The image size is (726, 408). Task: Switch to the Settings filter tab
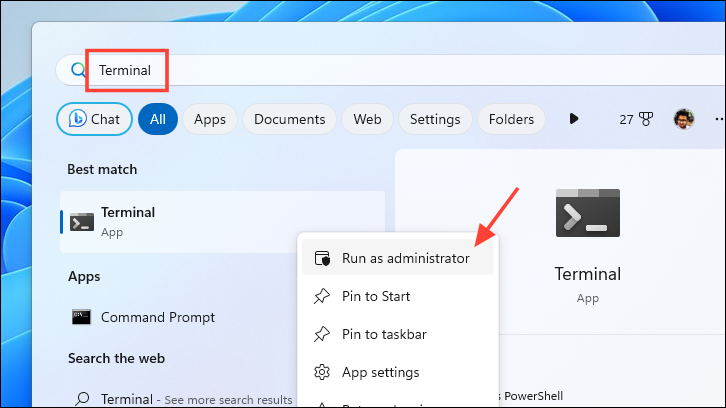click(x=435, y=119)
